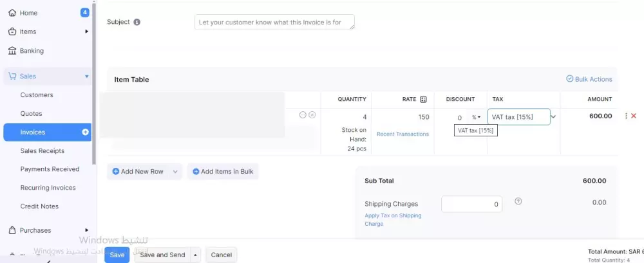This screenshot has height=263, width=644.
Task: Click the plus icon beside Invoices
Action: click(x=85, y=132)
